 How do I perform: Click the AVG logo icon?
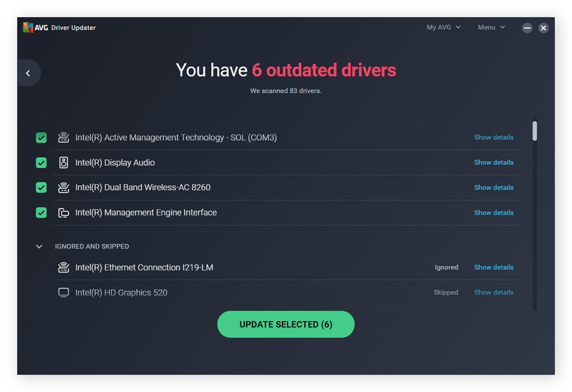point(28,27)
